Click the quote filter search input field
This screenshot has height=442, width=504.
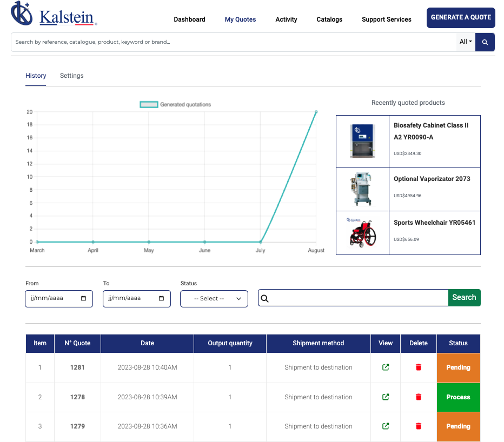click(357, 298)
